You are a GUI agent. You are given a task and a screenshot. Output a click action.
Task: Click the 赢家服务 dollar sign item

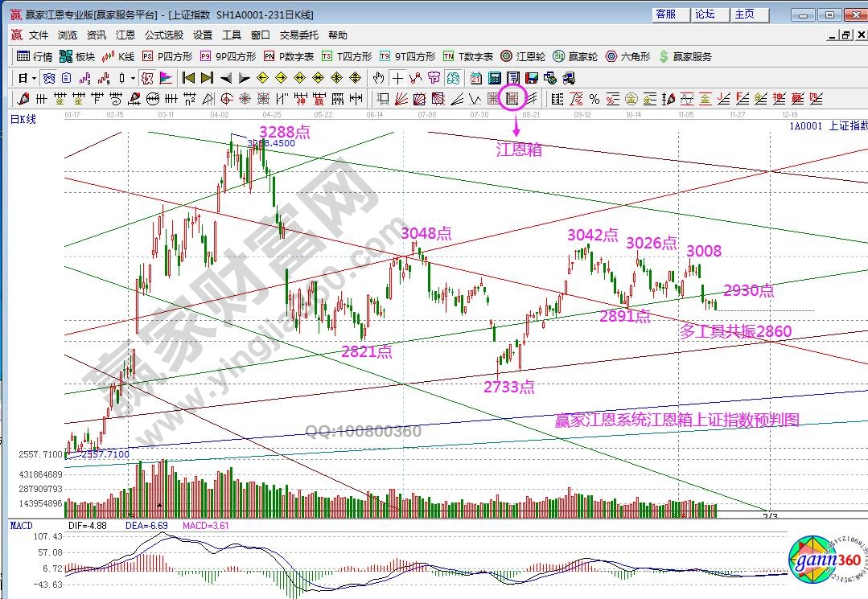coord(685,56)
